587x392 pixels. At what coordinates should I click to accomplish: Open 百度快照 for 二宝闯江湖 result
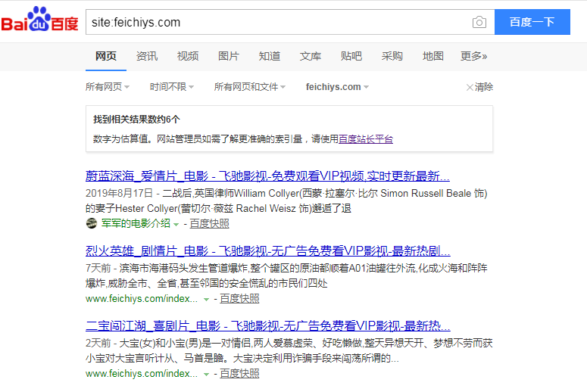coord(239,374)
